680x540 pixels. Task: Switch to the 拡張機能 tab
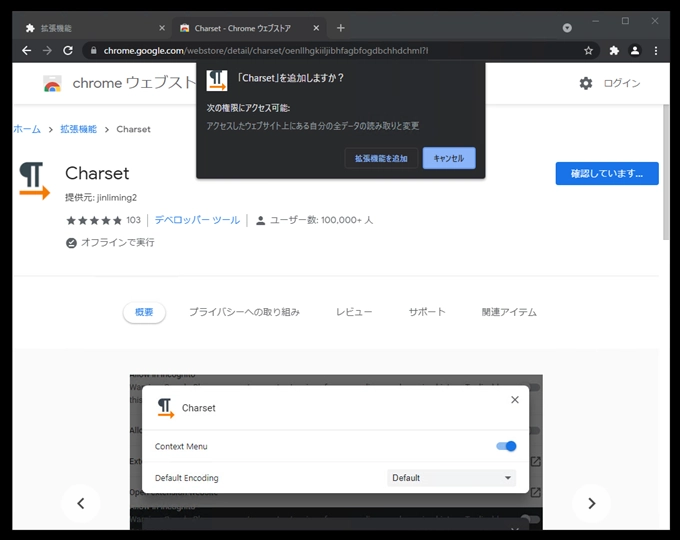(x=91, y=28)
